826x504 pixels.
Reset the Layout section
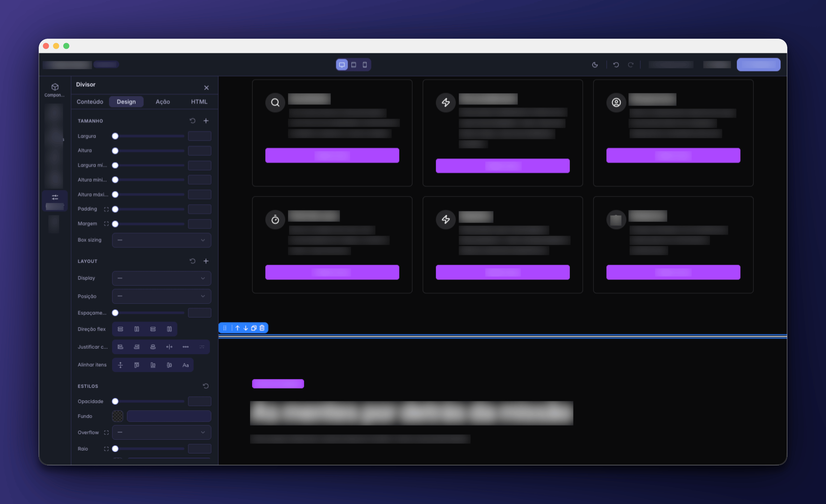coord(192,261)
